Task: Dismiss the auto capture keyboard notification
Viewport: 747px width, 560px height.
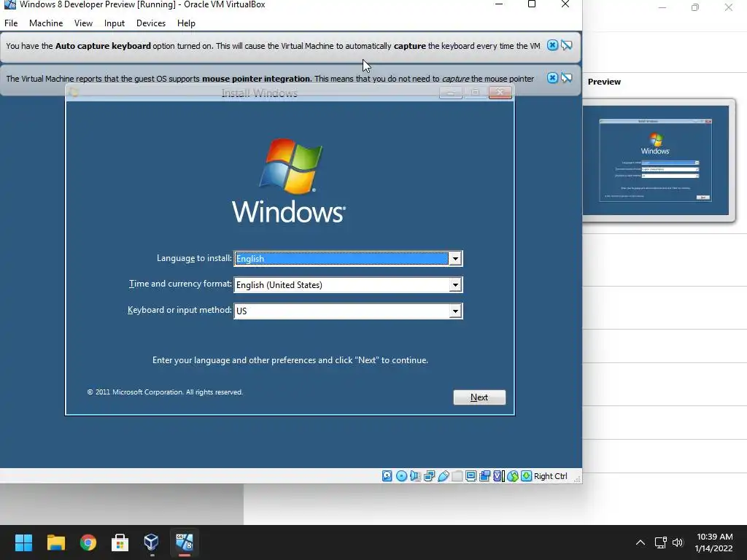Action: (x=552, y=45)
